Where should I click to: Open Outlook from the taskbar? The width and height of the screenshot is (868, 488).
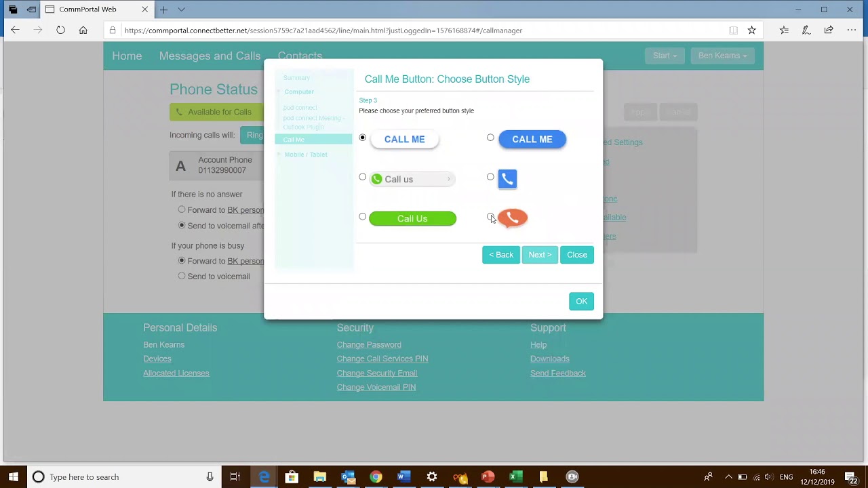coord(348,477)
